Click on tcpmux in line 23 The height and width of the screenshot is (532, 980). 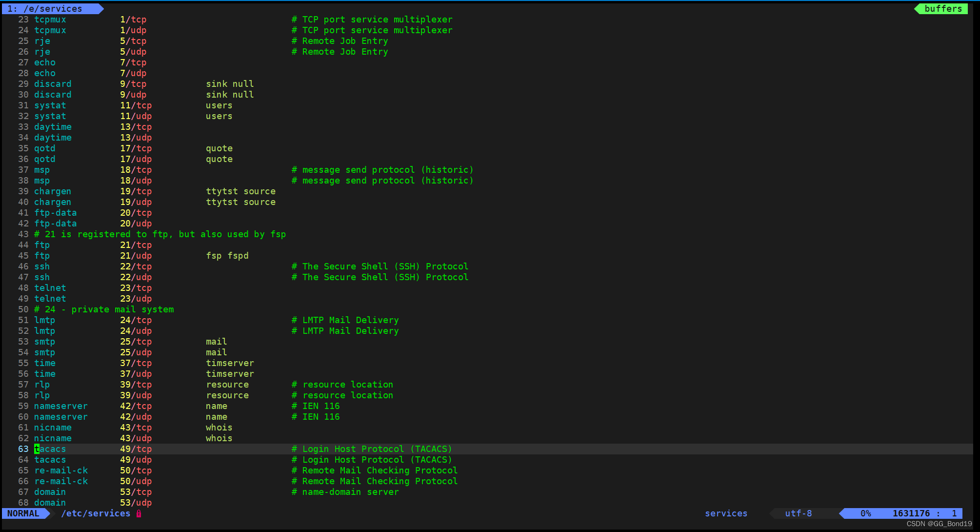(50, 20)
